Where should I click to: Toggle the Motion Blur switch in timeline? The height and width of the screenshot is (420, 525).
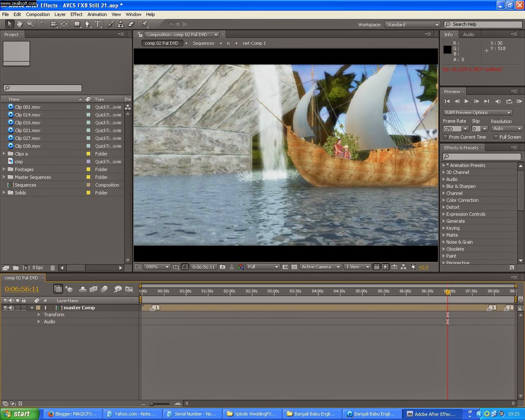104,289
